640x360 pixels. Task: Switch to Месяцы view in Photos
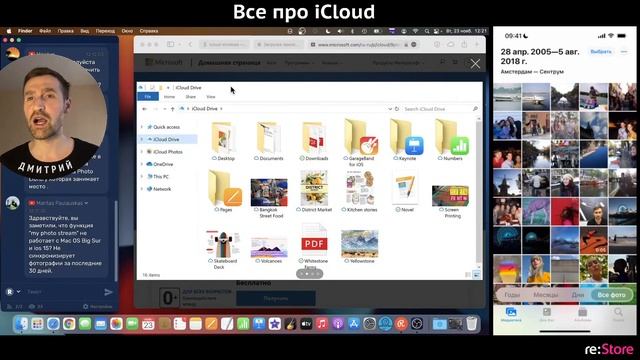(546, 295)
